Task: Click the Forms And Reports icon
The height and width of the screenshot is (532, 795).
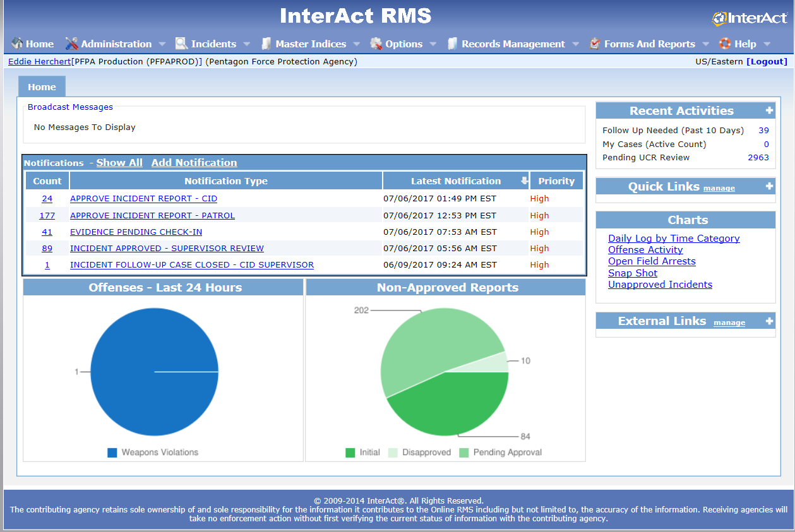Action: coord(594,44)
